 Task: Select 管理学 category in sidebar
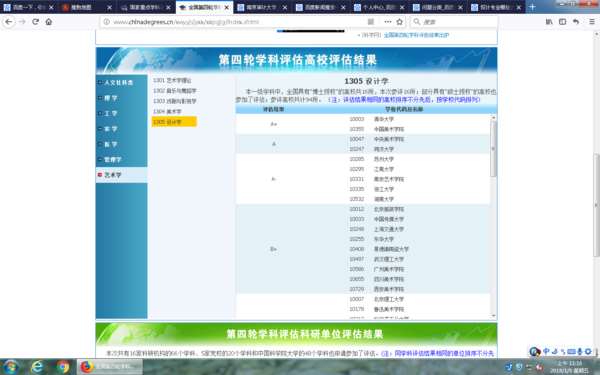(x=112, y=159)
